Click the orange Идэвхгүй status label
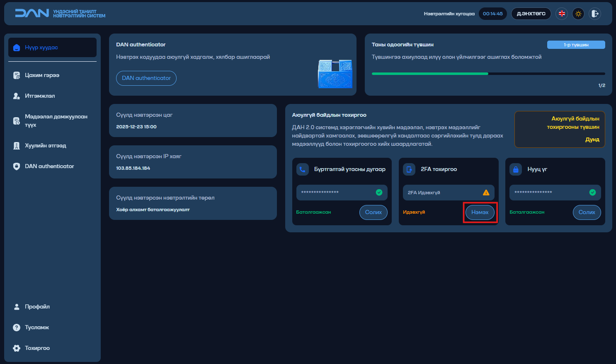The image size is (616, 364). pyautogui.click(x=414, y=212)
